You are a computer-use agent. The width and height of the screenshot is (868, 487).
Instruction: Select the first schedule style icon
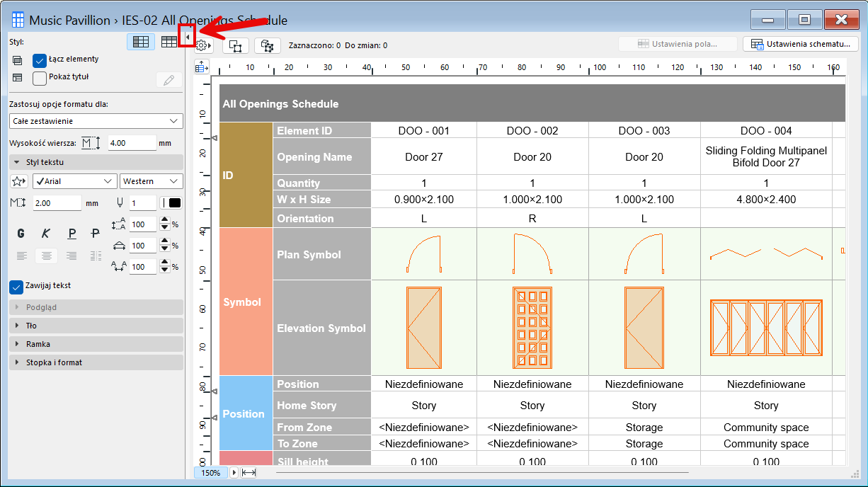(x=141, y=42)
